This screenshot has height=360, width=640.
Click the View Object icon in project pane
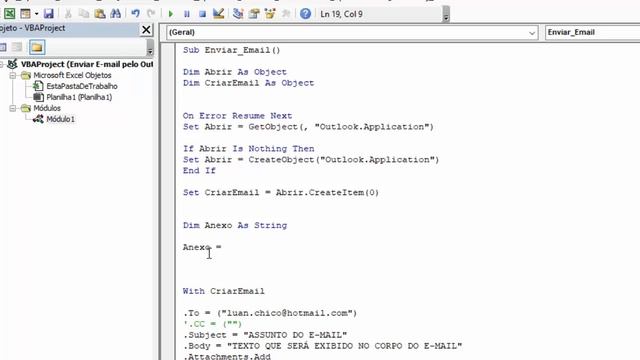17,47
